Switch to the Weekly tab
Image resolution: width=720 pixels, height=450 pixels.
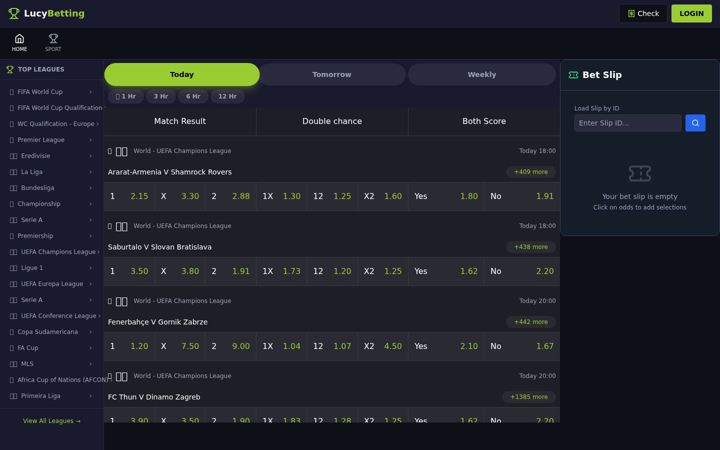pos(482,74)
